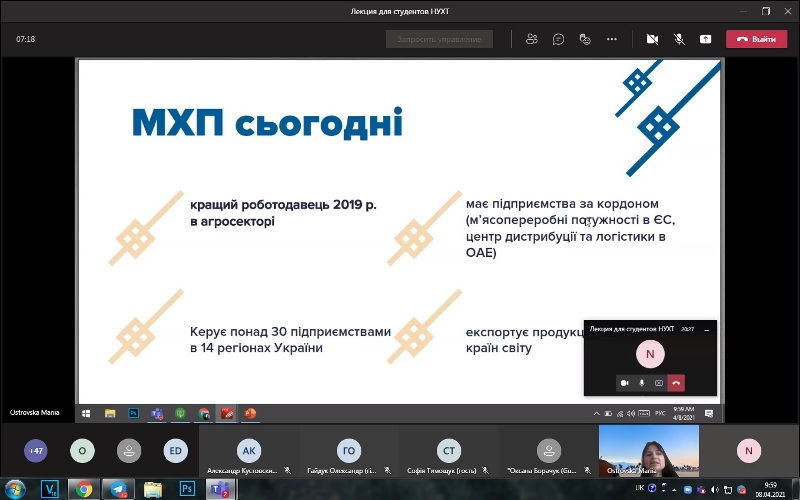The image size is (800, 500).
Task: Open Teams icon on shared screen taskbar
Action: pyautogui.click(x=157, y=413)
